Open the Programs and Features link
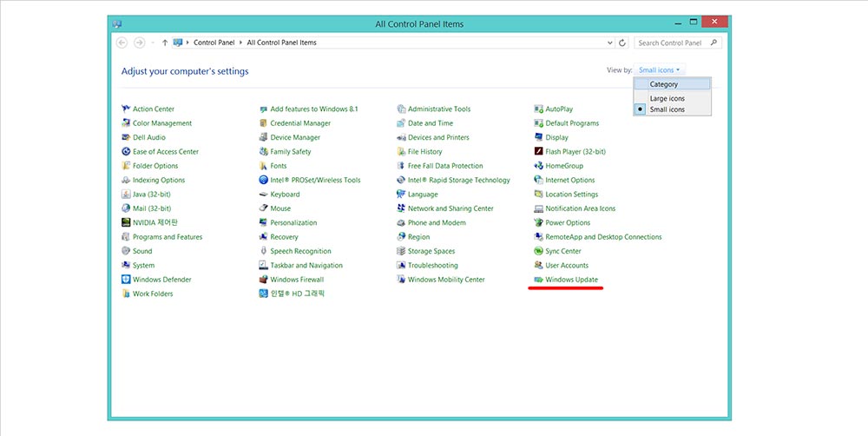Screen dimensions: 868x436 (x=168, y=237)
